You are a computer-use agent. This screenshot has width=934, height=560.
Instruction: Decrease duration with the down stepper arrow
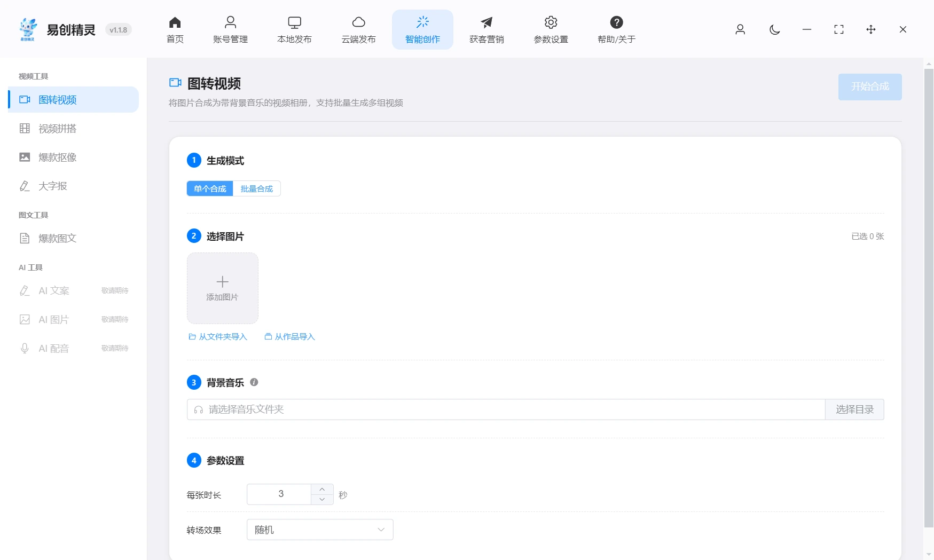pos(322,500)
